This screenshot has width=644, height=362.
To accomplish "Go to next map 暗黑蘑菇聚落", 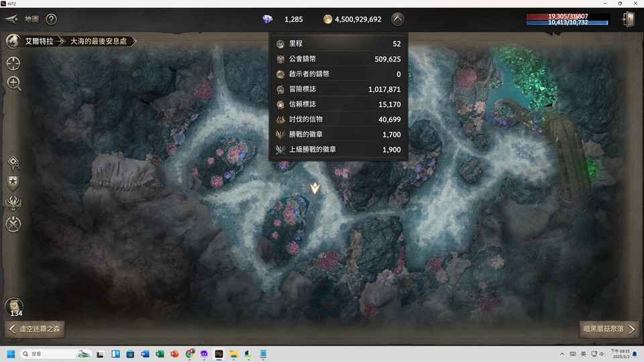I will [x=609, y=328].
